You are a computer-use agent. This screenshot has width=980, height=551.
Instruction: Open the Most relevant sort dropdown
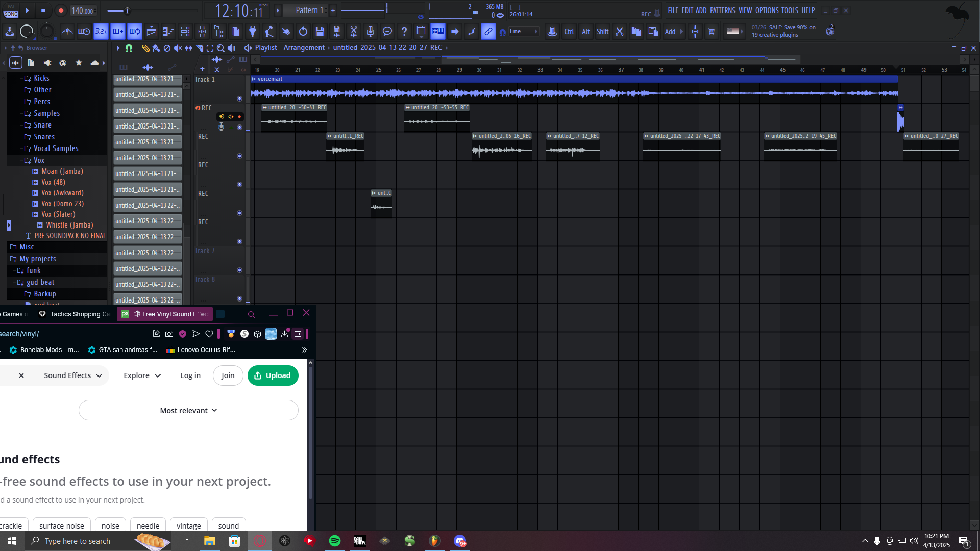pos(188,410)
